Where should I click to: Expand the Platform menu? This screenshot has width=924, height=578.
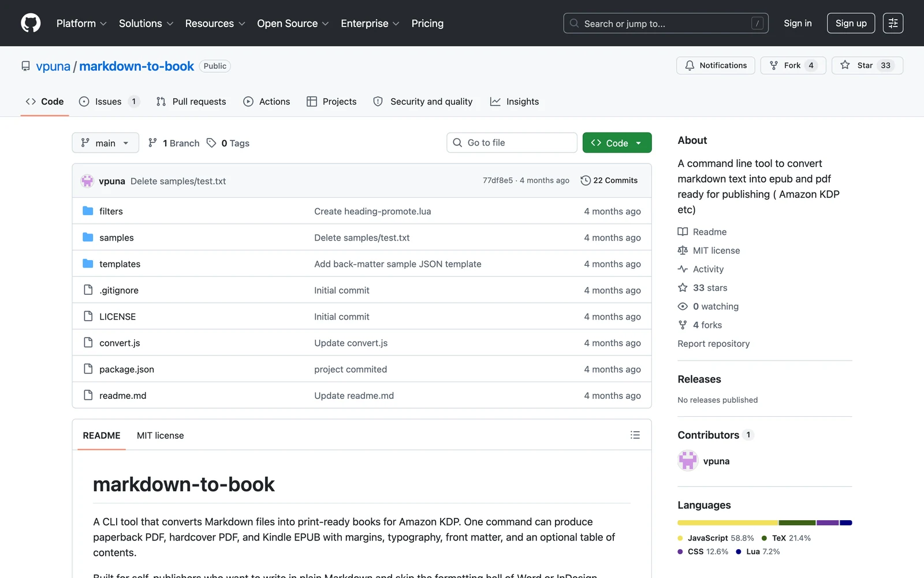(81, 23)
